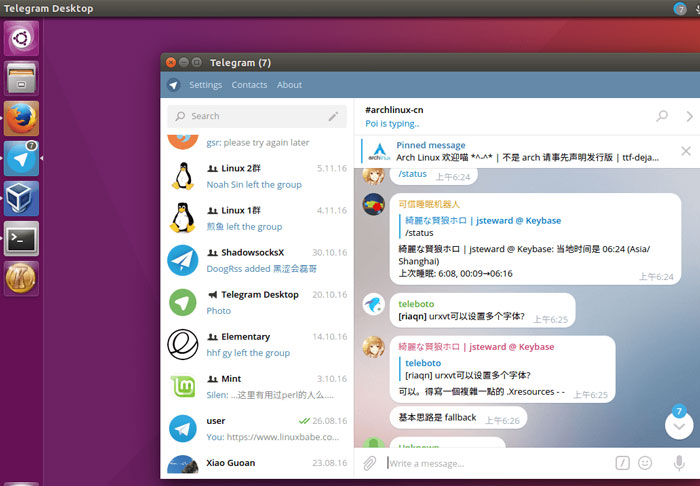Click Linux 2群 penguin avatar
Viewport: 700px width, 486px height.
coord(183,176)
